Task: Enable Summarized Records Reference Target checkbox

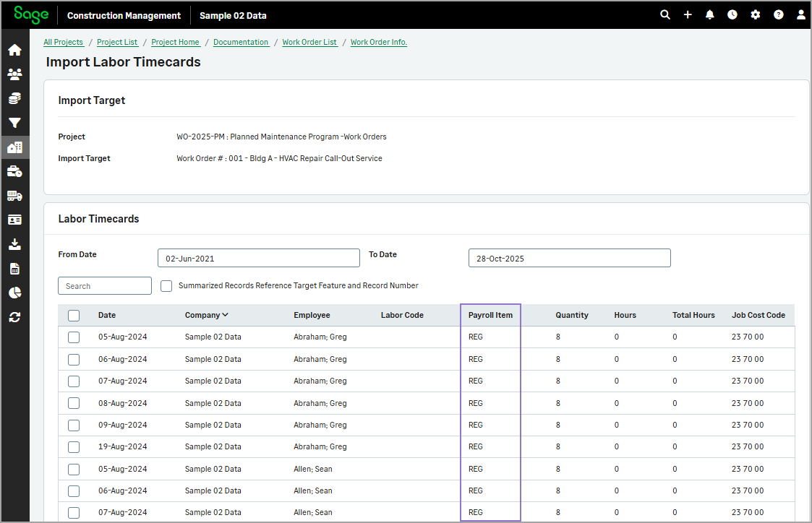Action: tap(166, 286)
